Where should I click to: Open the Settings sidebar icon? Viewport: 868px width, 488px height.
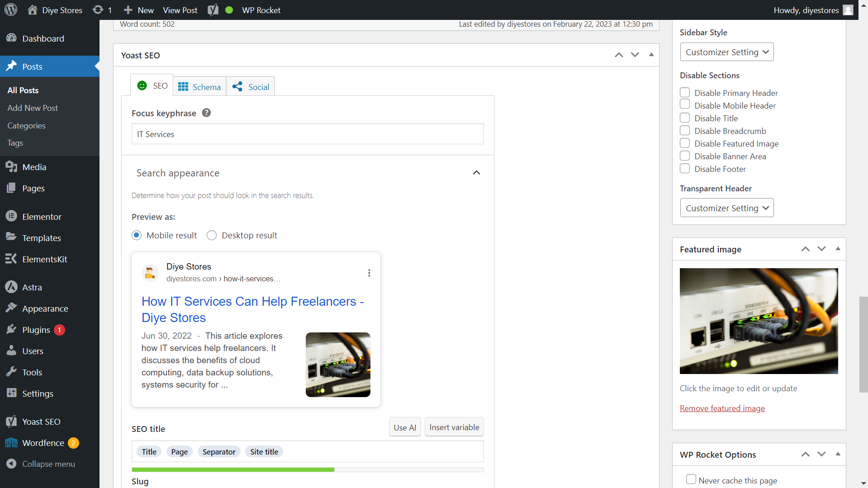coord(11,393)
